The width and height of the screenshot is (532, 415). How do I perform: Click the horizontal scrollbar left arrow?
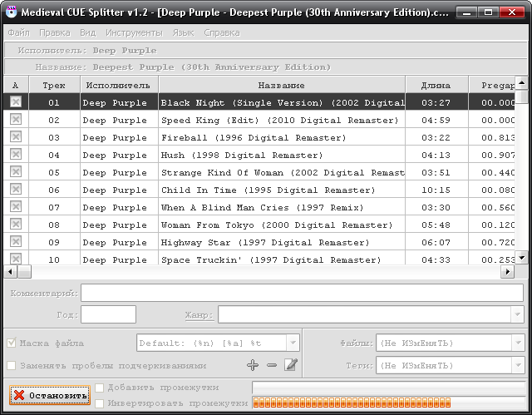point(10,272)
